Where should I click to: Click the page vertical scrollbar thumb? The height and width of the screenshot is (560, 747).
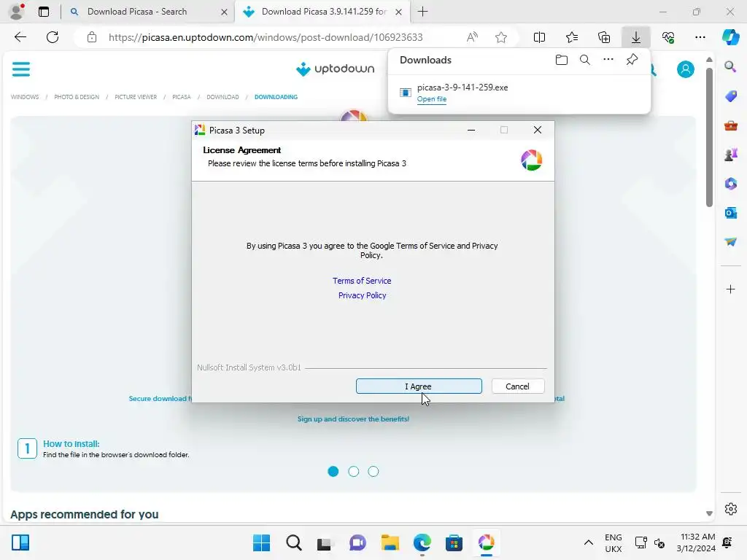tap(709, 137)
